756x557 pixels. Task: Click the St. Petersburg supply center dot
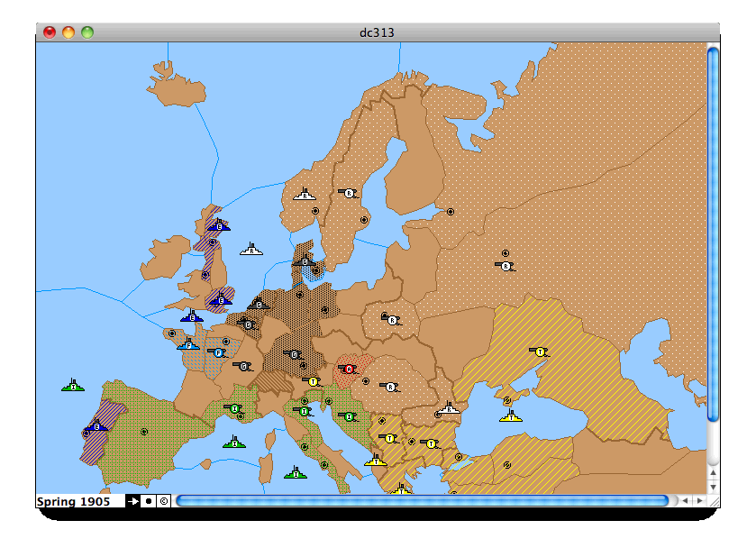pos(451,212)
